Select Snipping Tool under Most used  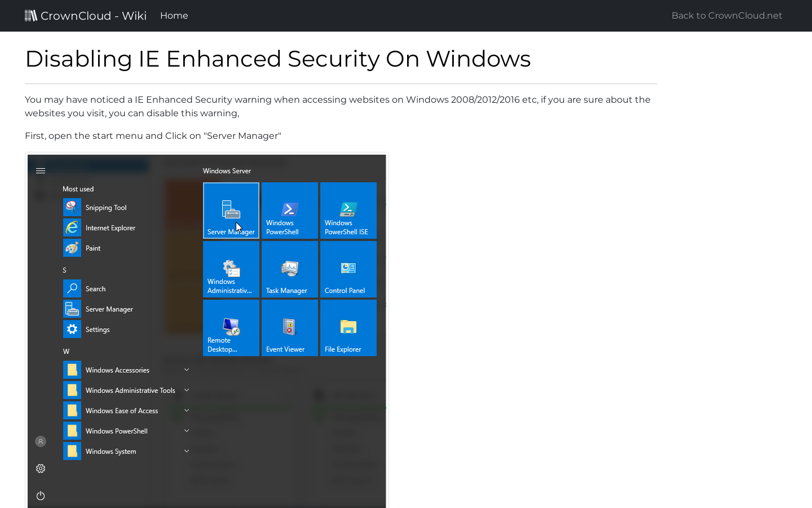(x=105, y=207)
